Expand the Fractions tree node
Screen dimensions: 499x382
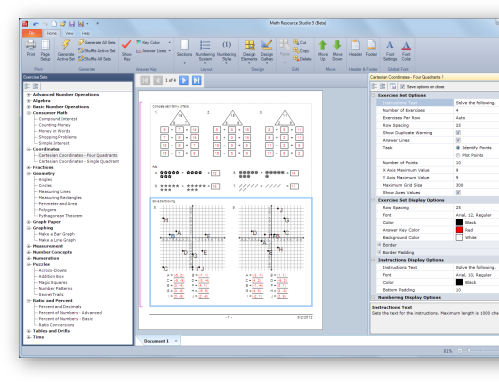29,167
